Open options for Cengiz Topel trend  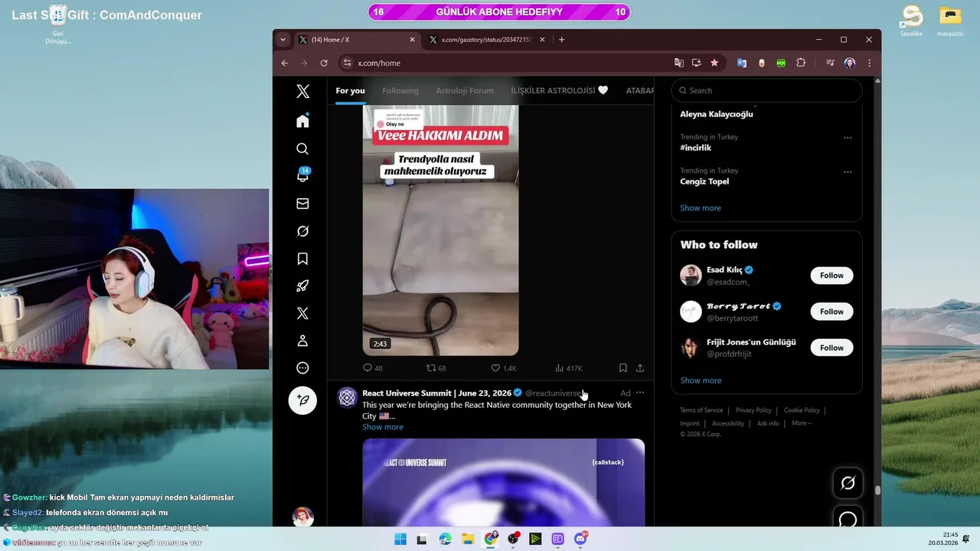pos(848,171)
